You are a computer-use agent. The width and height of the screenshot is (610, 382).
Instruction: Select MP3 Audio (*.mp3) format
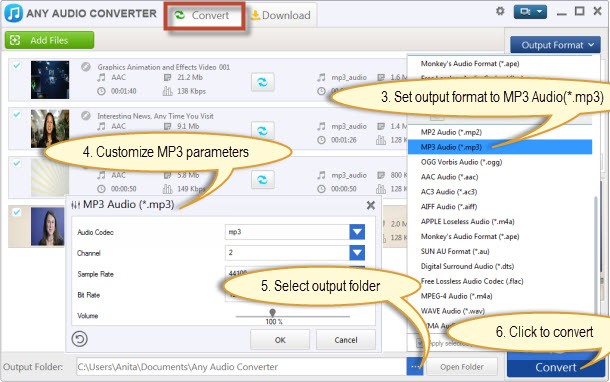500,147
